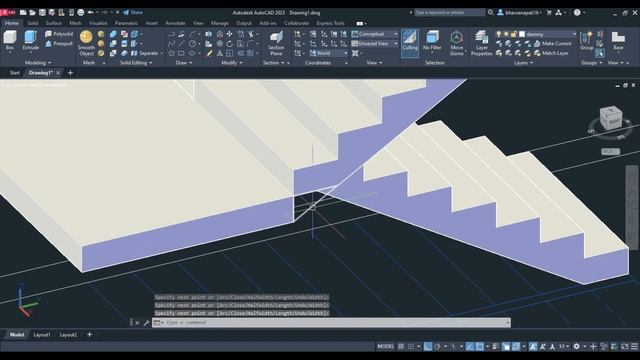
Task: Click the keyword search box
Action: click(449, 13)
